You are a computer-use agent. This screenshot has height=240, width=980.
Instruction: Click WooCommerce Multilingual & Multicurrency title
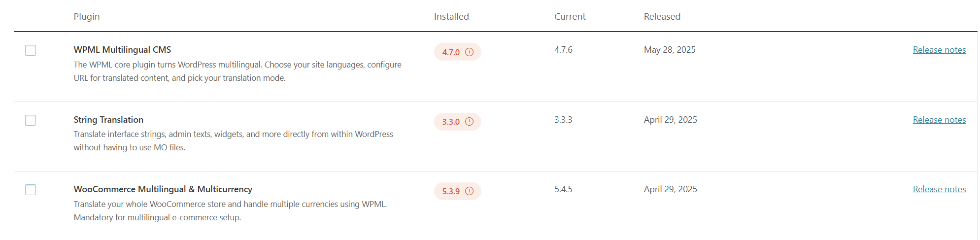(163, 189)
